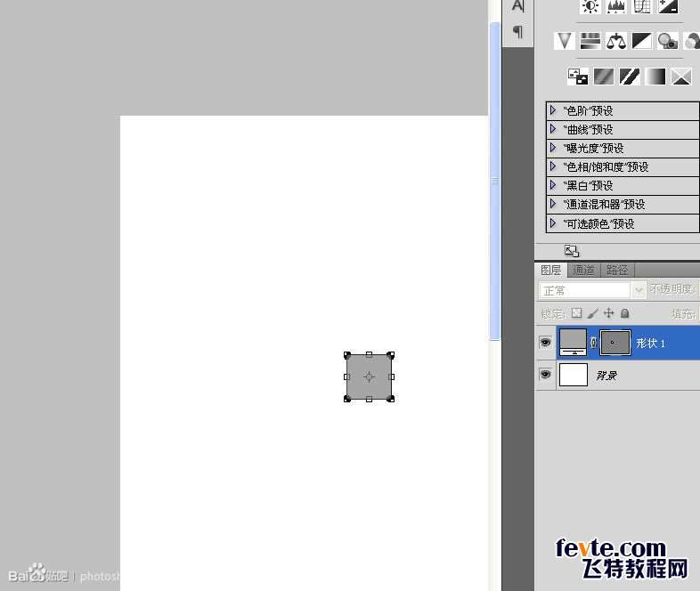Add a Hue/Saturation adjustment
Viewport: 700px width, 591px height.
click(590, 41)
